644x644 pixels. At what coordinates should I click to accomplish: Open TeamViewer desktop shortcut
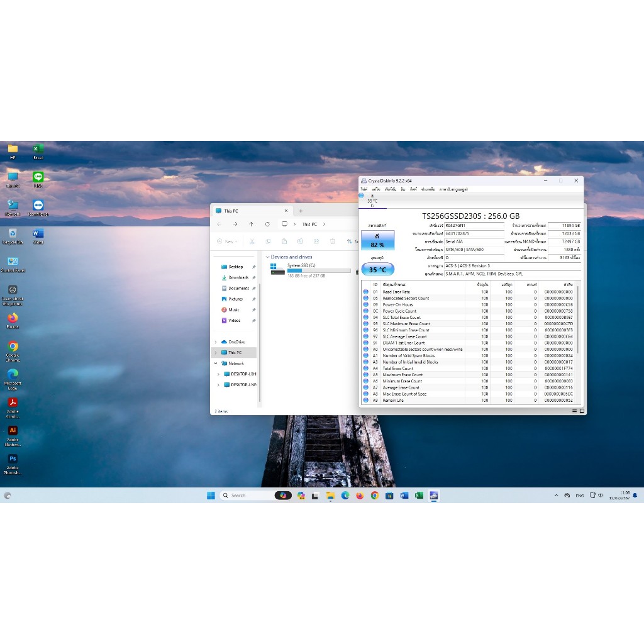(38, 205)
